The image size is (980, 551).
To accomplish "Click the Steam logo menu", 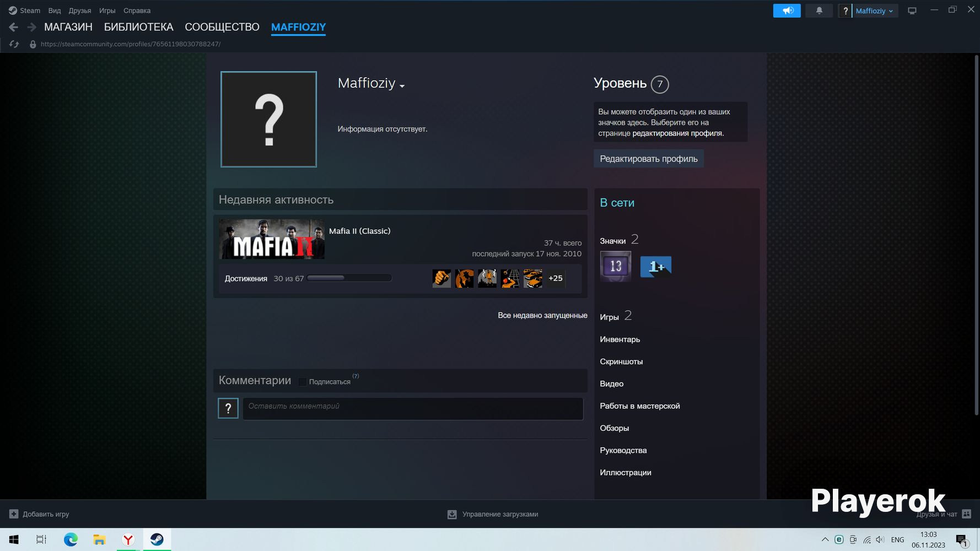I will tap(13, 10).
